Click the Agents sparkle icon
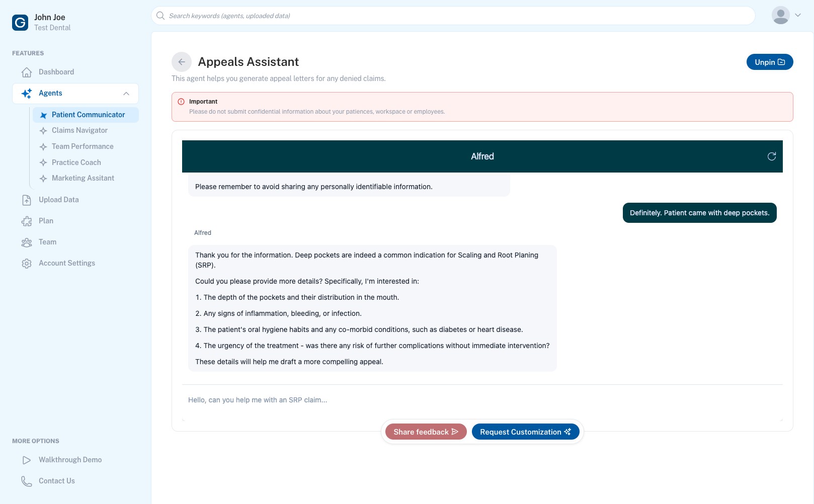The image size is (814, 504). click(27, 94)
